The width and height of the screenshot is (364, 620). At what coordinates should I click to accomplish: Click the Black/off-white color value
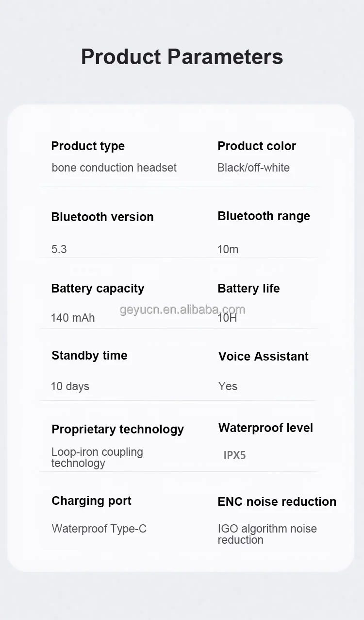point(253,168)
